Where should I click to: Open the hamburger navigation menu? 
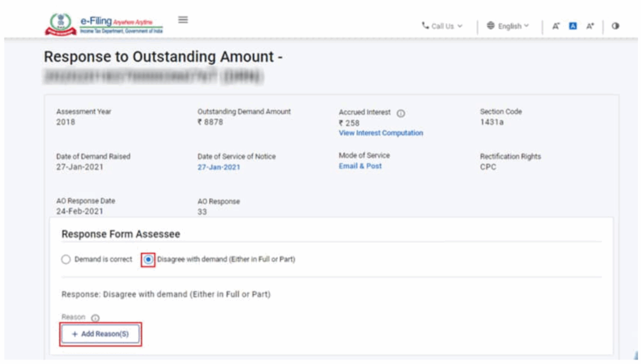click(x=183, y=20)
